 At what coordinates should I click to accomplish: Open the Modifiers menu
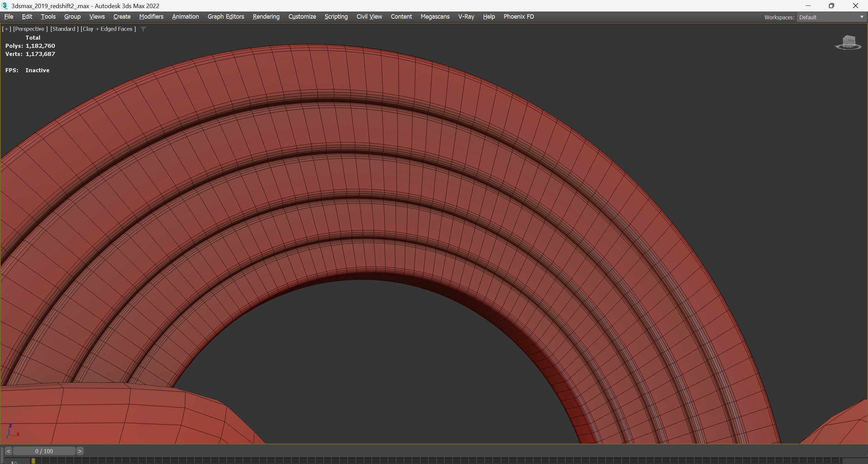(151, 17)
